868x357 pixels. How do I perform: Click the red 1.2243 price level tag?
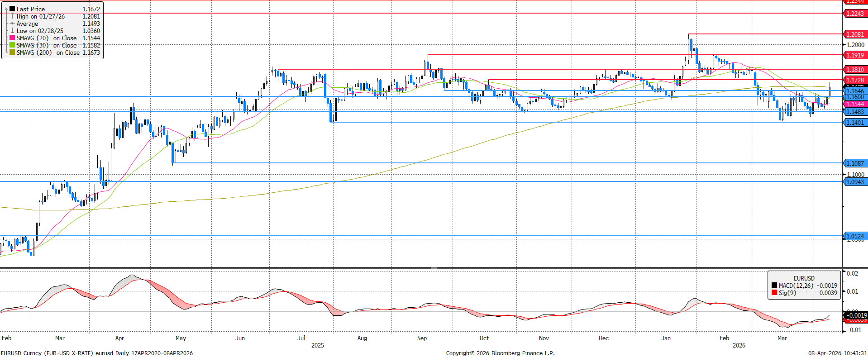click(855, 14)
